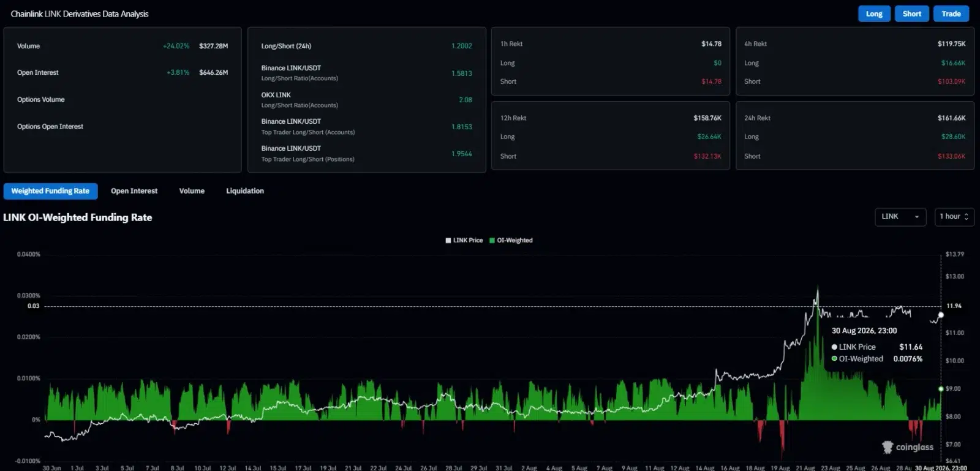This screenshot has width=980, height=471.
Task: Click the OKX LINK label
Action: 276,95
